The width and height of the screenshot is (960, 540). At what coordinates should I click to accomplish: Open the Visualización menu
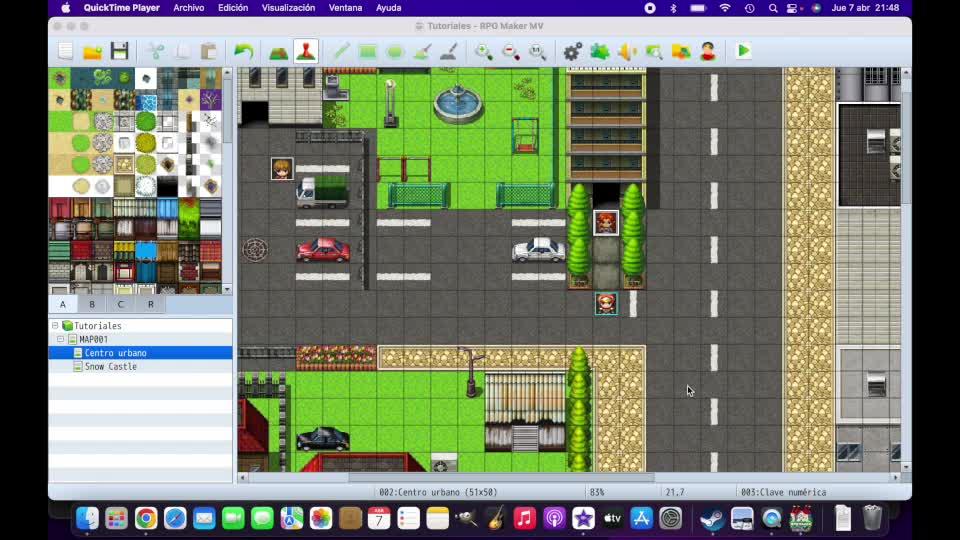pyautogui.click(x=288, y=8)
